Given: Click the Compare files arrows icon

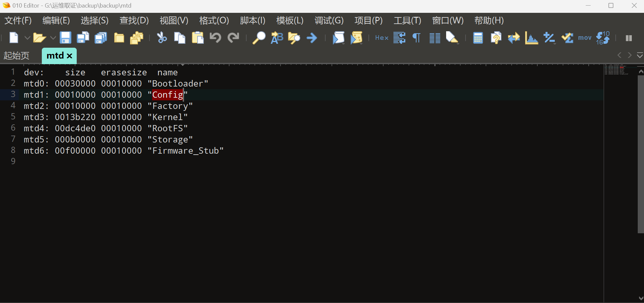Looking at the screenshot, I should pos(514,38).
